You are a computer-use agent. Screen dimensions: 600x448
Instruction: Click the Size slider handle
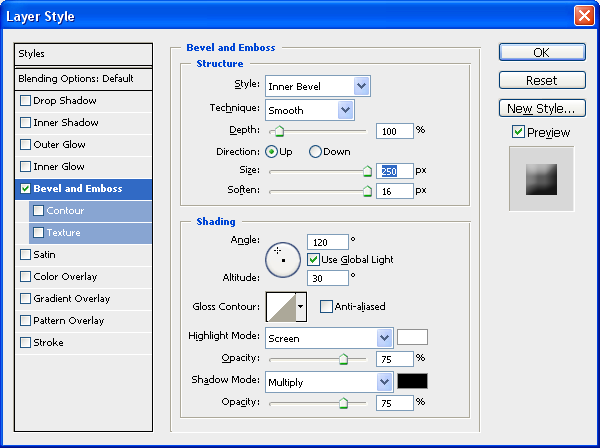click(367, 171)
